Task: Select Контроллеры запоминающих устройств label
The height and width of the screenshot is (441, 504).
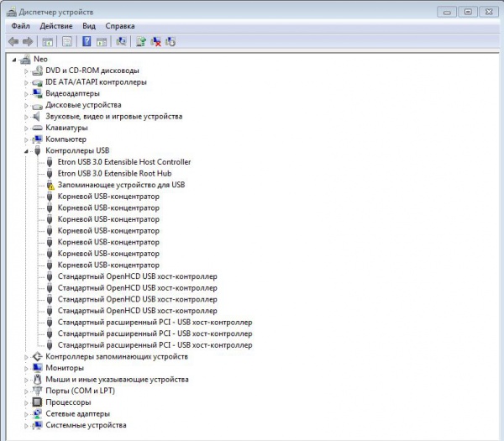Action: click(117, 356)
